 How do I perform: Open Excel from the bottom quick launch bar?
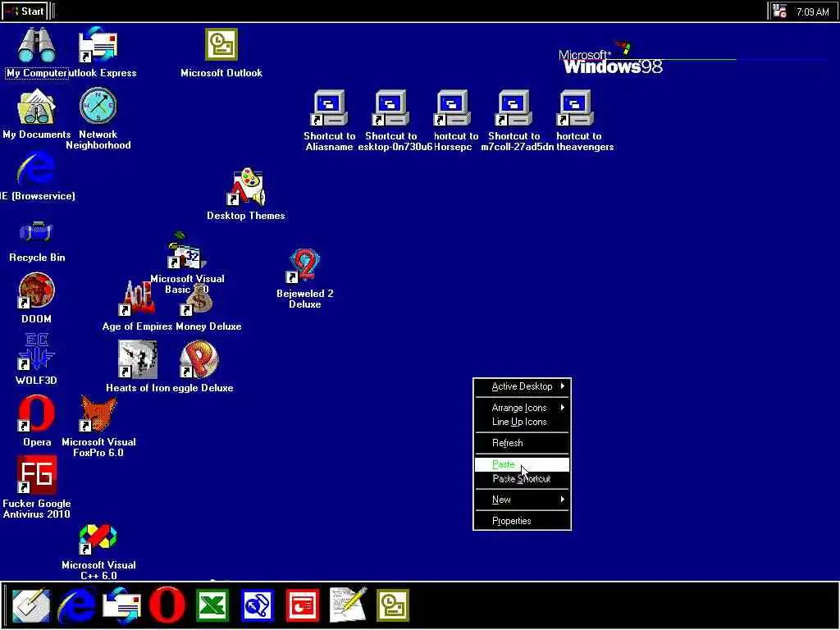click(212, 605)
